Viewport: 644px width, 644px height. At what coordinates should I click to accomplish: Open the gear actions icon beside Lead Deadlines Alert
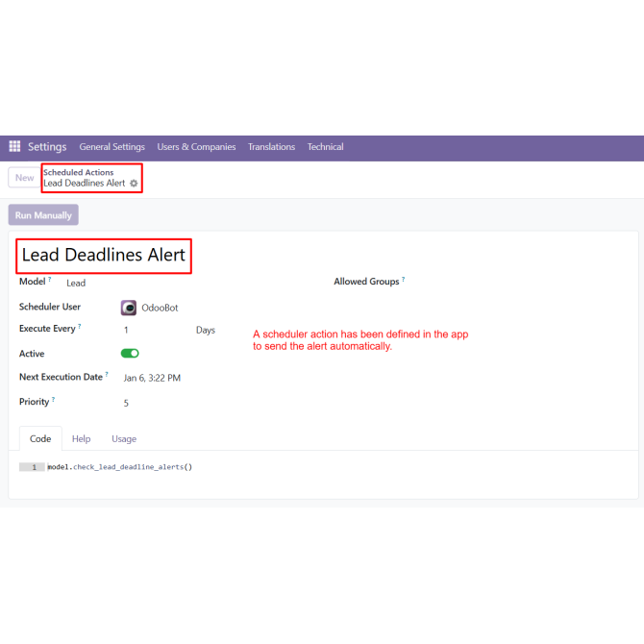pyautogui.click(x=134, y=184)
